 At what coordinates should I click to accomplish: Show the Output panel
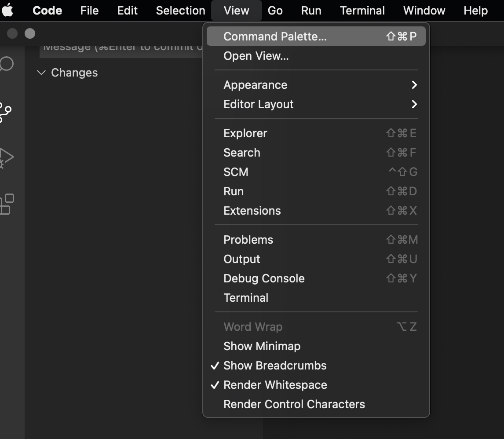pos(316,259)
